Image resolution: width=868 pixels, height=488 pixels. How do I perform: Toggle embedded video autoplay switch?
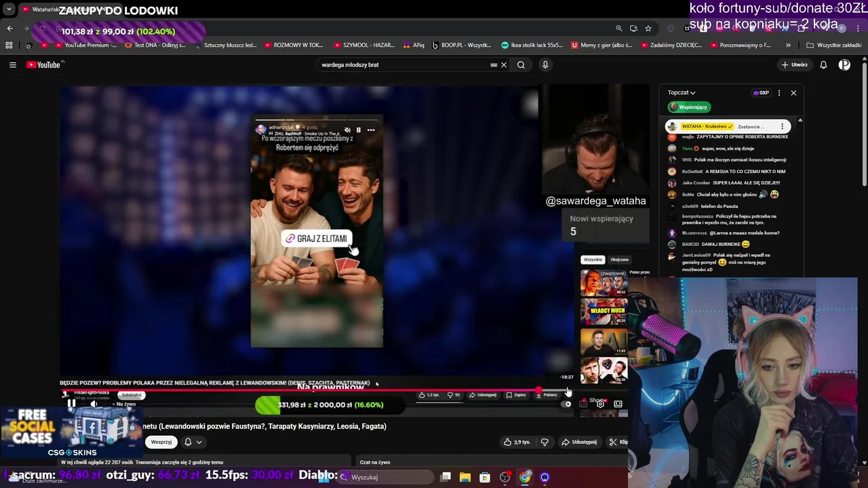[x=567, y=404]
